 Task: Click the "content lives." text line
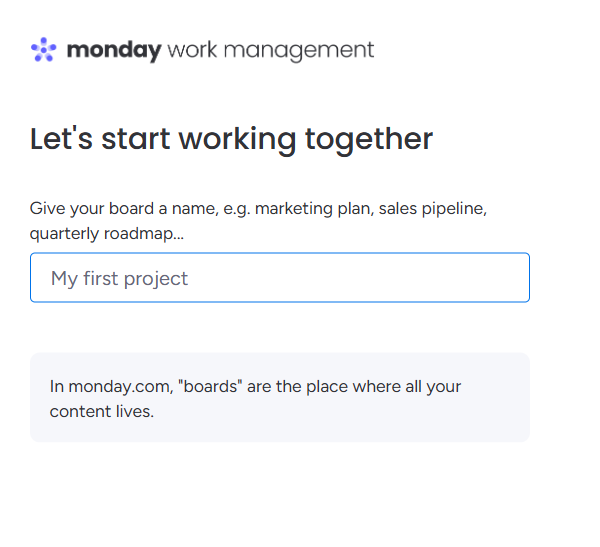pos(102,412)
